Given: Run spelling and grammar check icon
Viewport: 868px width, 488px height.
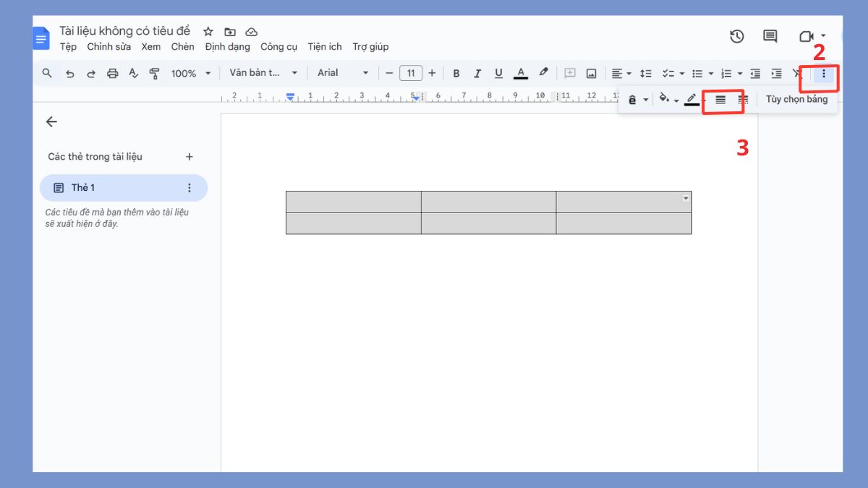Looking at the screenshot, I should coord(133,73).
